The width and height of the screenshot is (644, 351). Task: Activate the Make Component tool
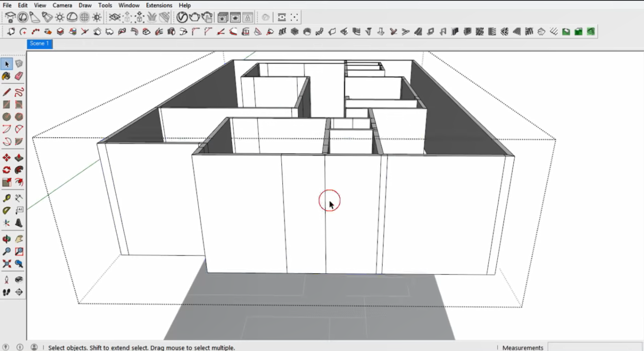(19, 64)
